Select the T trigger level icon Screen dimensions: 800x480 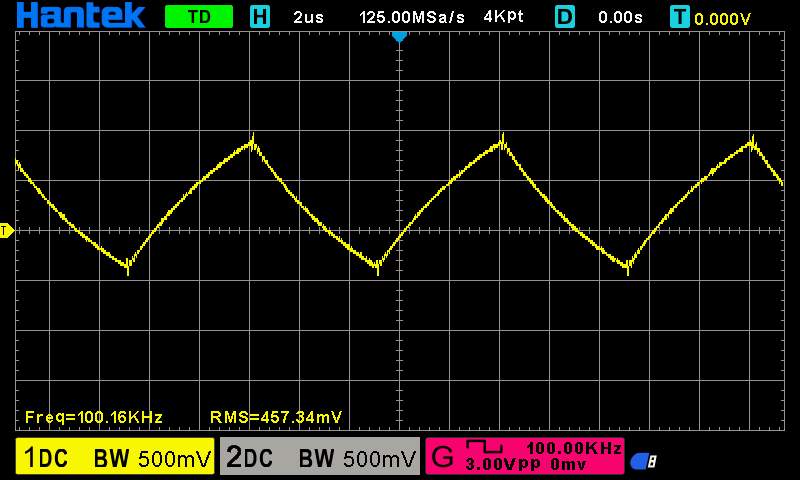[x=680, y=17]
